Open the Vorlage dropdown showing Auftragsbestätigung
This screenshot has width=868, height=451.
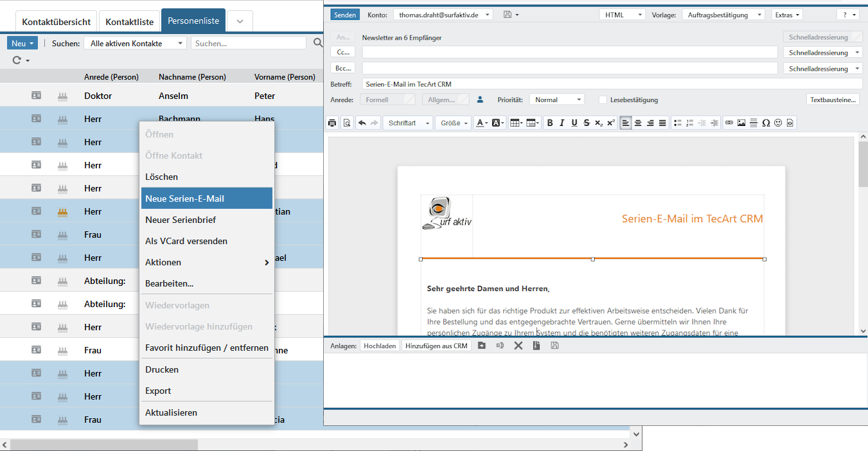coord(723,15)
